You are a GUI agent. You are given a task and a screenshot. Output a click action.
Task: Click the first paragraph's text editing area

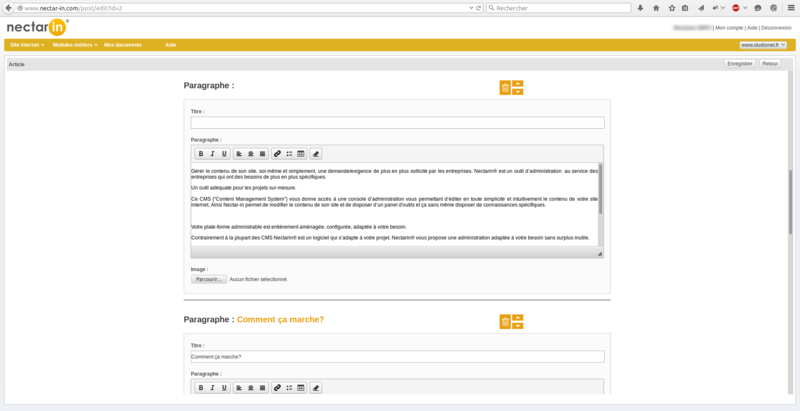(x=394, y=204)
